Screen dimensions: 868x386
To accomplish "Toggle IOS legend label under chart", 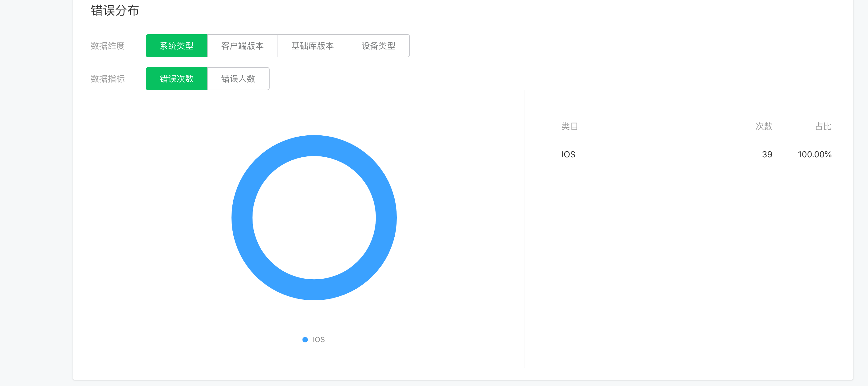I will [x=318, y=340].
